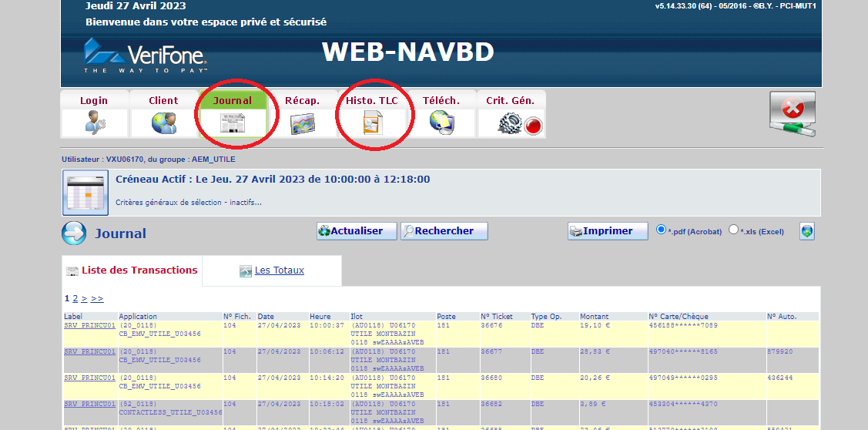Viewport: 868px width, 430px height.
Task: Open the Histo. TLC document icon
Action: 372,123
